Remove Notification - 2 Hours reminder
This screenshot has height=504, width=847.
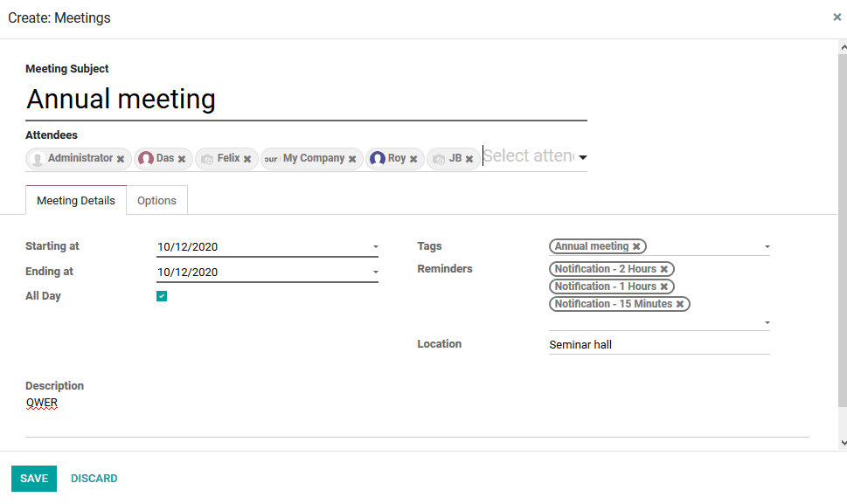(664, 269)
